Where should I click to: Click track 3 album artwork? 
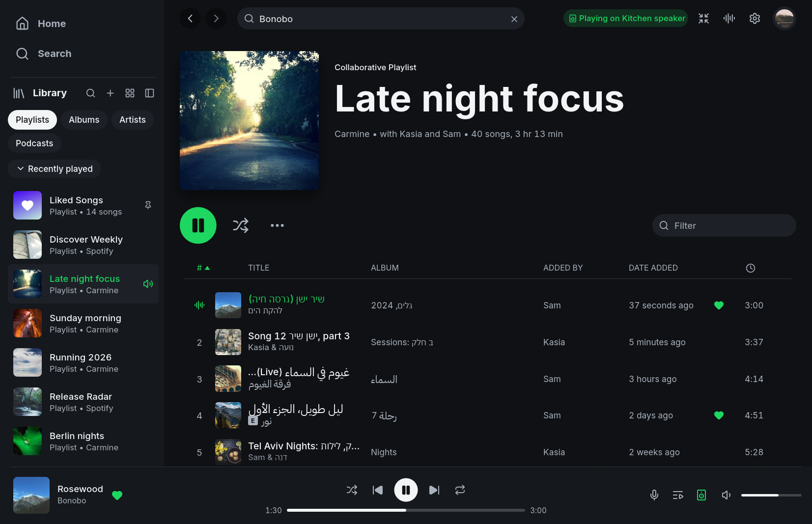228,379
